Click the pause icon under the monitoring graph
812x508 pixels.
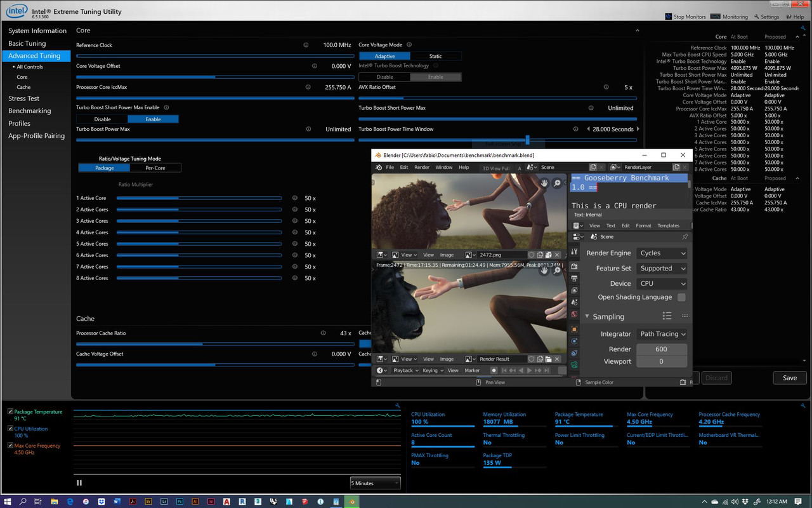point(79,483)
